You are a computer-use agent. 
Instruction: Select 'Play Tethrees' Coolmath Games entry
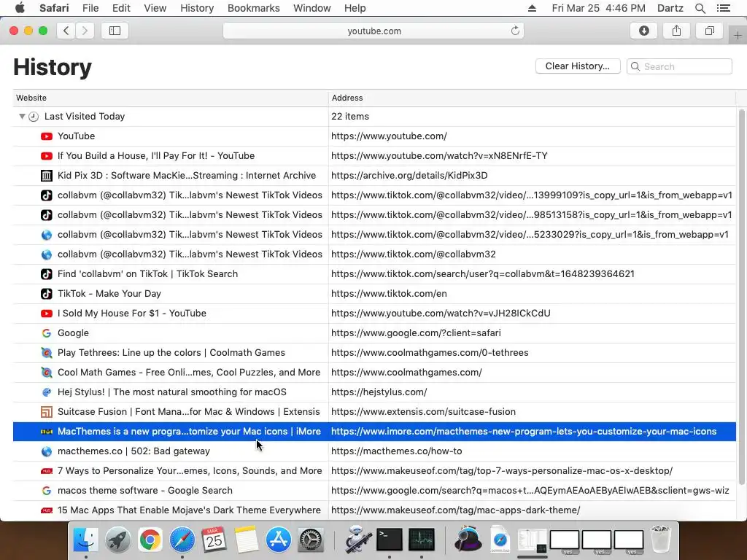click(374, 353)
